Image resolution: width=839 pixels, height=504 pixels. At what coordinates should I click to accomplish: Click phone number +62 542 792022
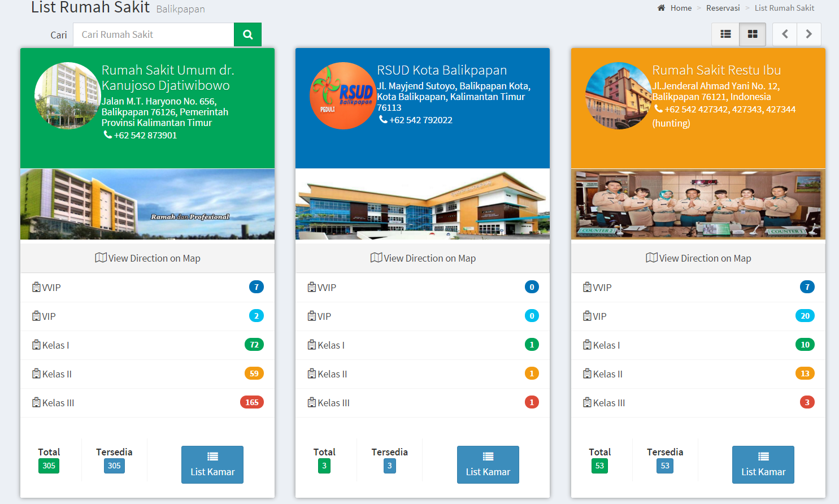point(421,120)
